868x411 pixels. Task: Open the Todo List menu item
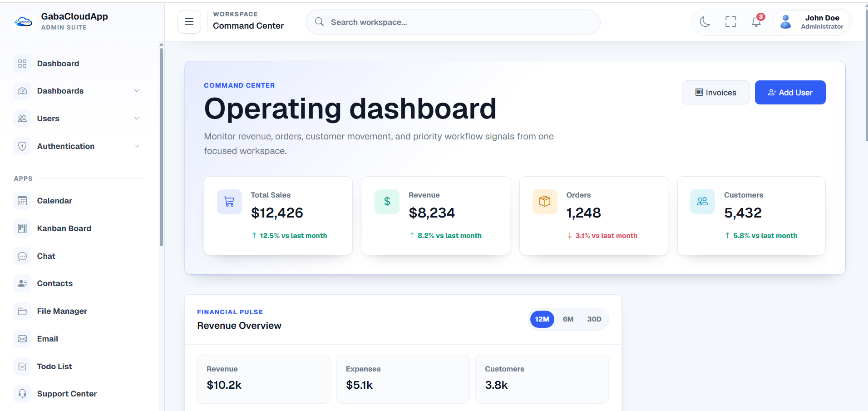point(79,366)
